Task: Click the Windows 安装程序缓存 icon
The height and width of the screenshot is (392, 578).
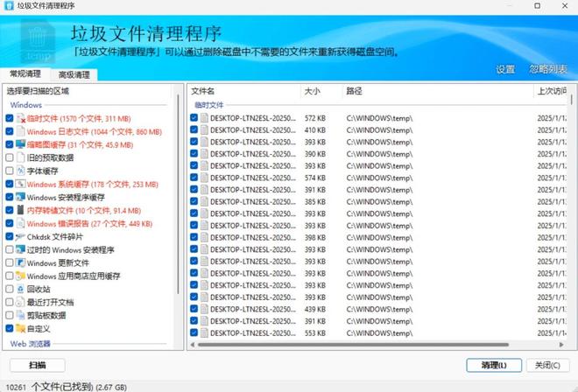Action: (x=21, y=197)
